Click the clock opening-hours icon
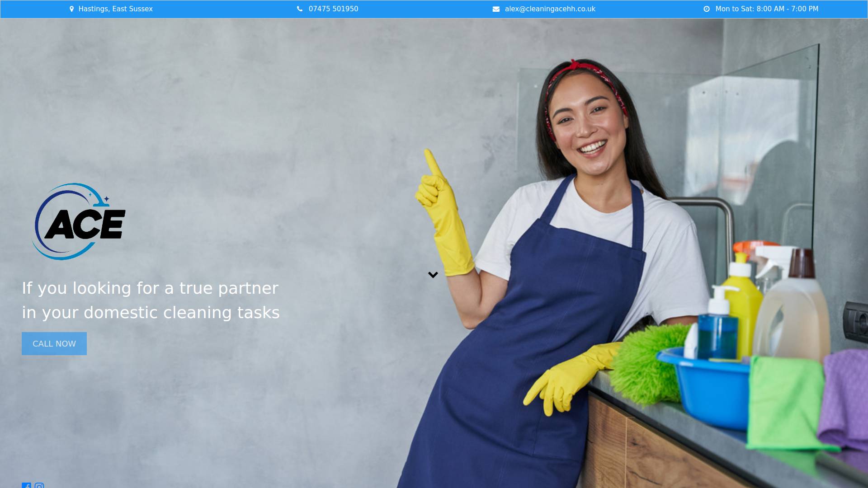The height and width of the screenshot is (488, 868). (x=707, y=9)
